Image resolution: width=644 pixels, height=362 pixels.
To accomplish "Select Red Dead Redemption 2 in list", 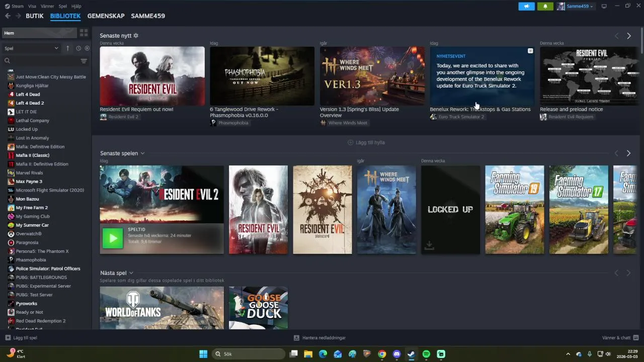I will coord(40,321).
